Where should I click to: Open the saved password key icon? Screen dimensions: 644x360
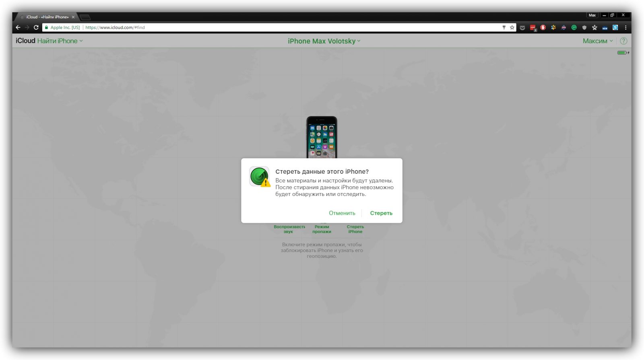[504, 27]
